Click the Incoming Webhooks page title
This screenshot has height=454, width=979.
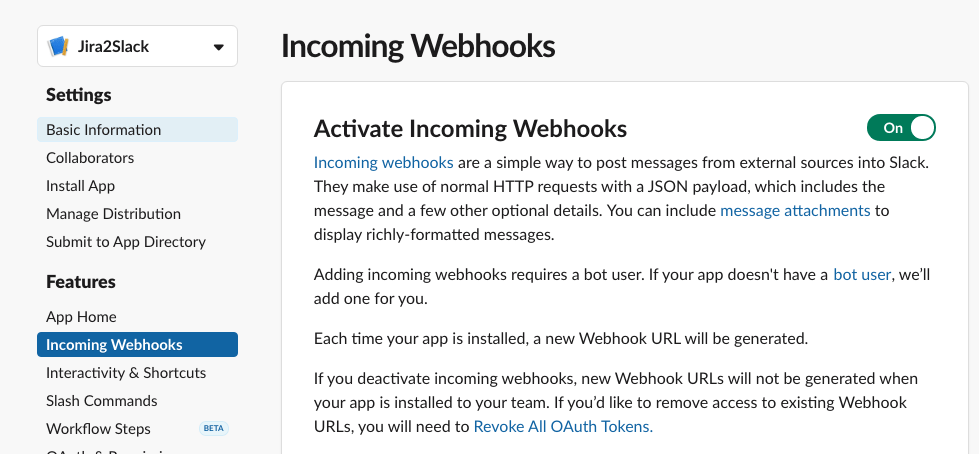[418, 46]
